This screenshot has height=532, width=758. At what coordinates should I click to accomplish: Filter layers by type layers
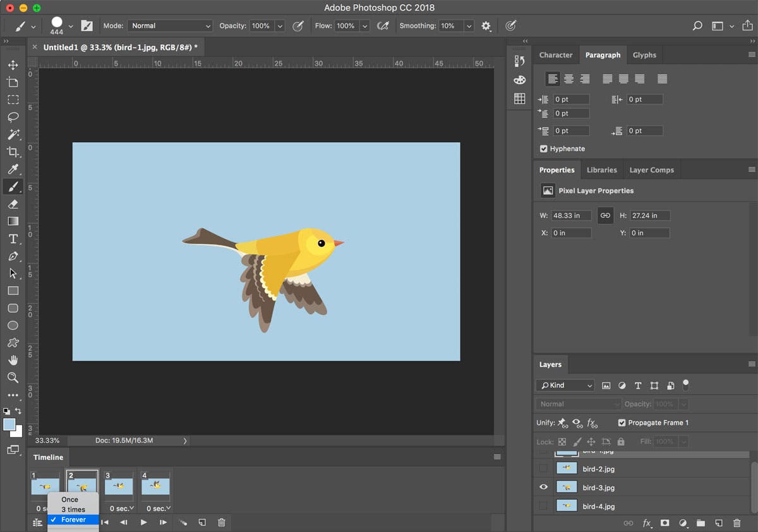click(x=638, y=385)
